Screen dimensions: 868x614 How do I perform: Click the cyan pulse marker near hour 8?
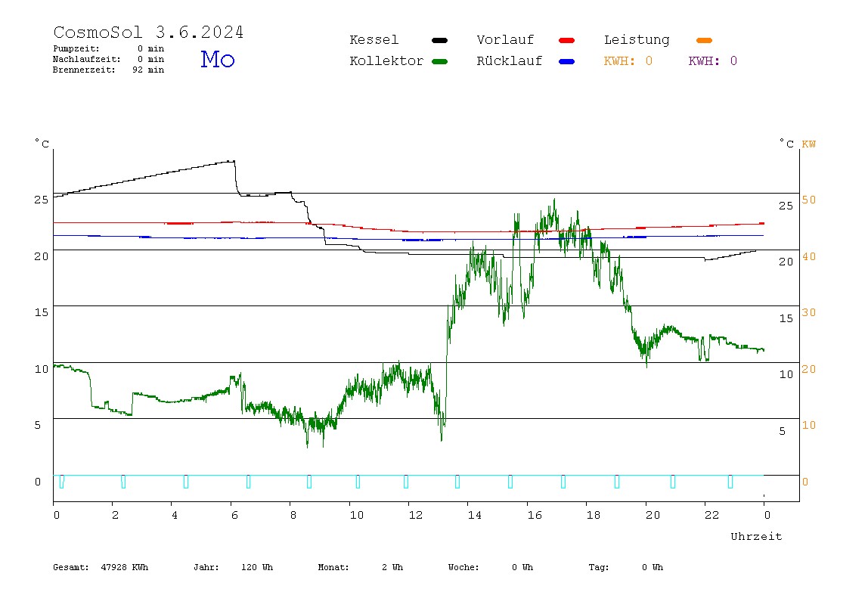309,482
